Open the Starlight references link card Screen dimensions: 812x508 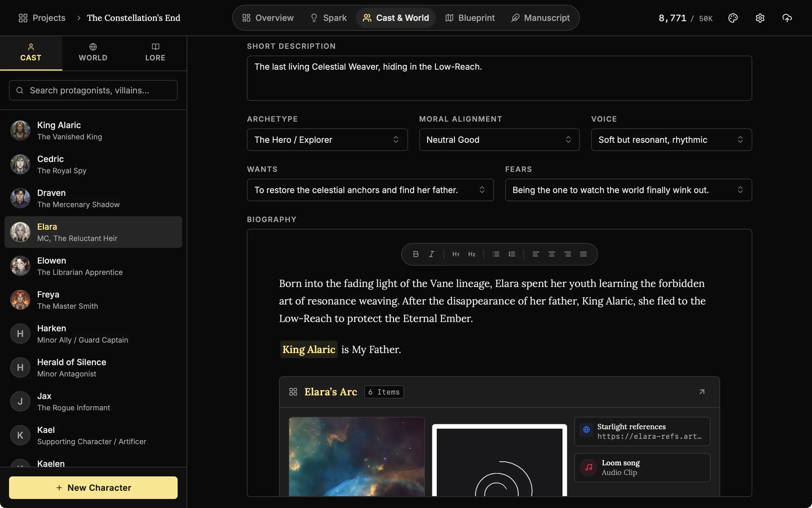tap(642, 432)
